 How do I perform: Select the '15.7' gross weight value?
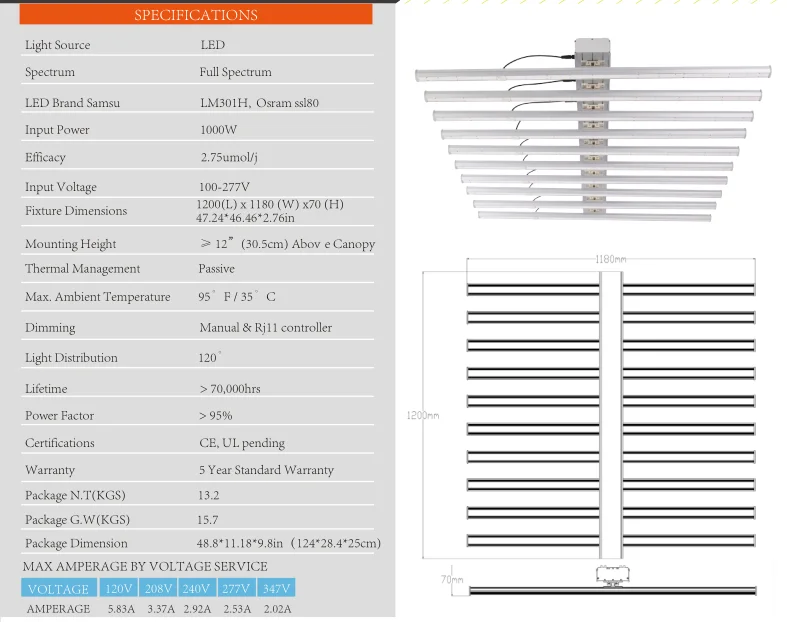click(x=207, y=520)
